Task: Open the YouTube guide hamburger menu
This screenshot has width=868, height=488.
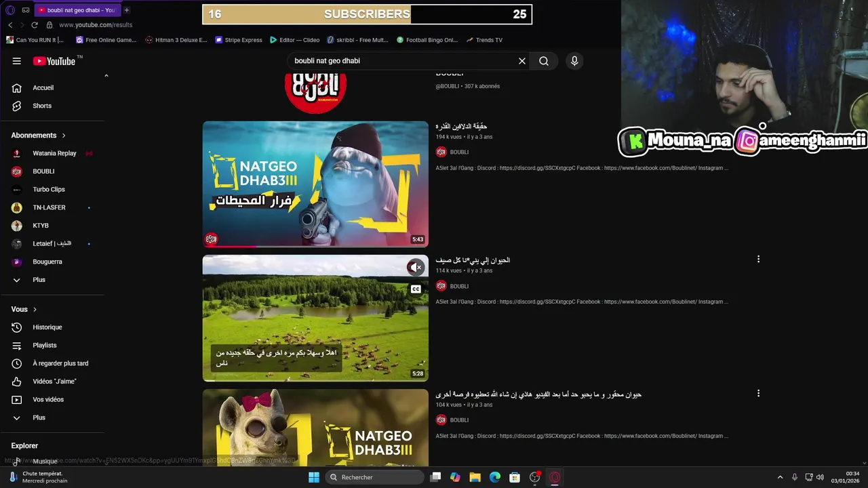Action: [16, 61]
